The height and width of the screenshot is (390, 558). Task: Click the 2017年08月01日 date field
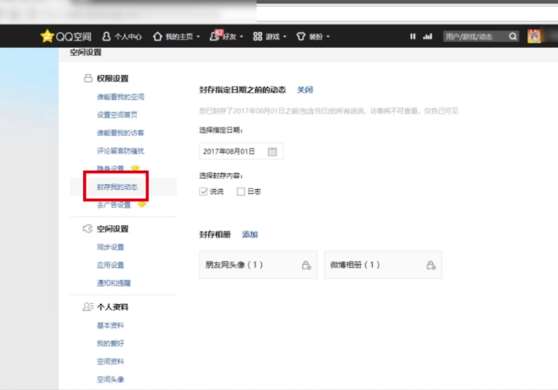pyautogui.click(x=241, y=152)
